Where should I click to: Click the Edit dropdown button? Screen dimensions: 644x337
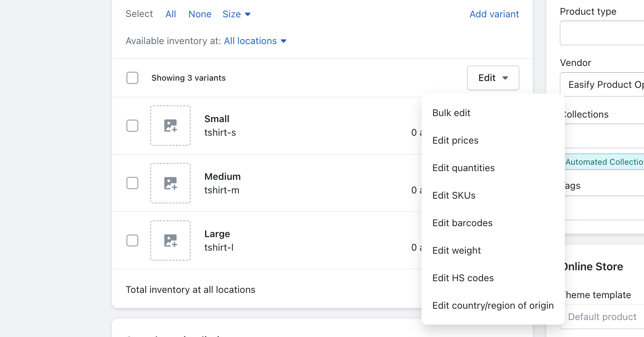pos(493,78)
